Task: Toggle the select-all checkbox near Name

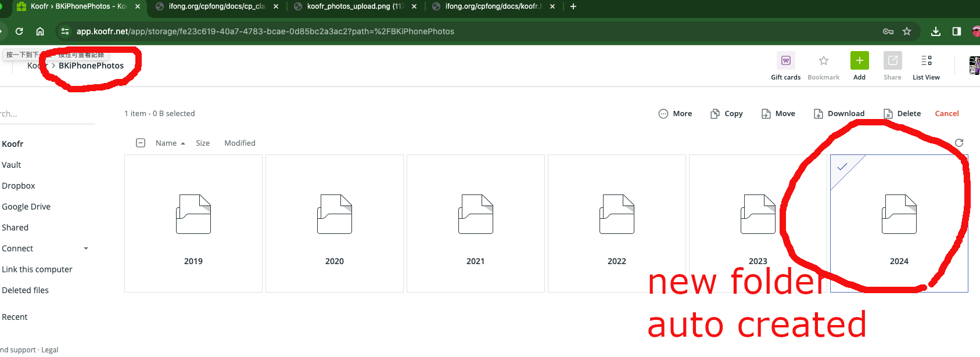Action: (141, 143)
